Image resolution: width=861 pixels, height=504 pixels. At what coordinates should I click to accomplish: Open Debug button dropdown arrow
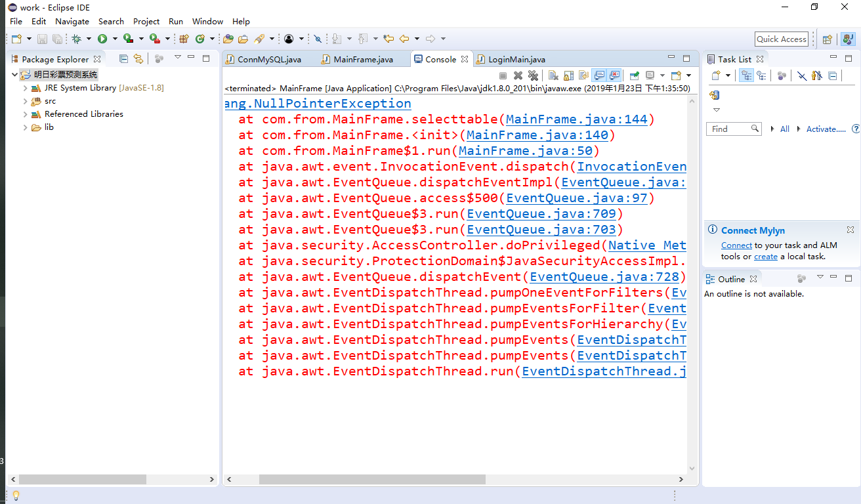88,39
